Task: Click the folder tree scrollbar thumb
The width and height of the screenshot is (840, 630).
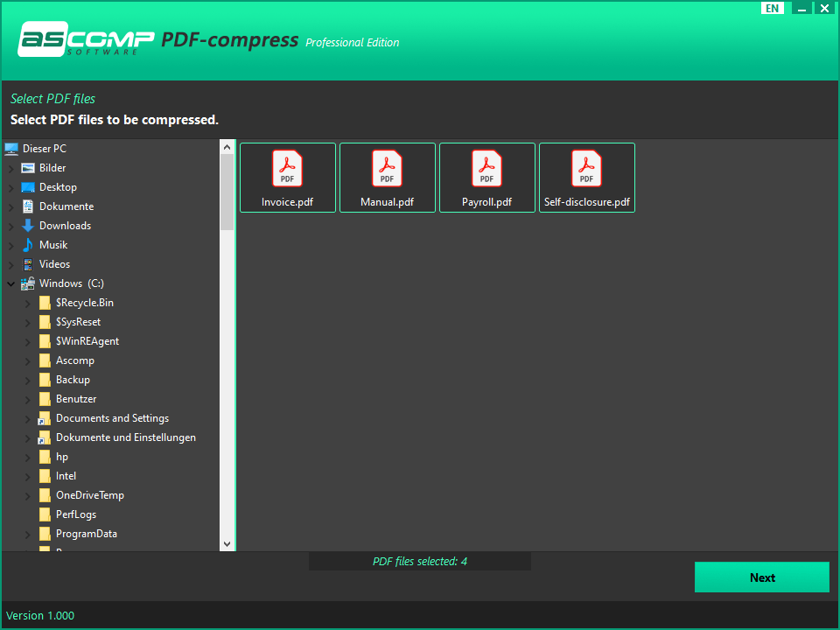Action: pos(227,192)
